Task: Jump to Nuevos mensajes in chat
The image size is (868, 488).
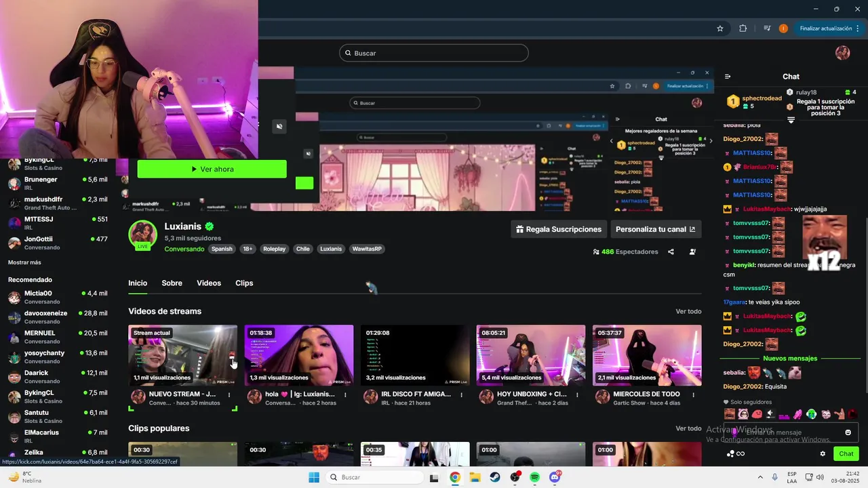Action: click(790, 358)
